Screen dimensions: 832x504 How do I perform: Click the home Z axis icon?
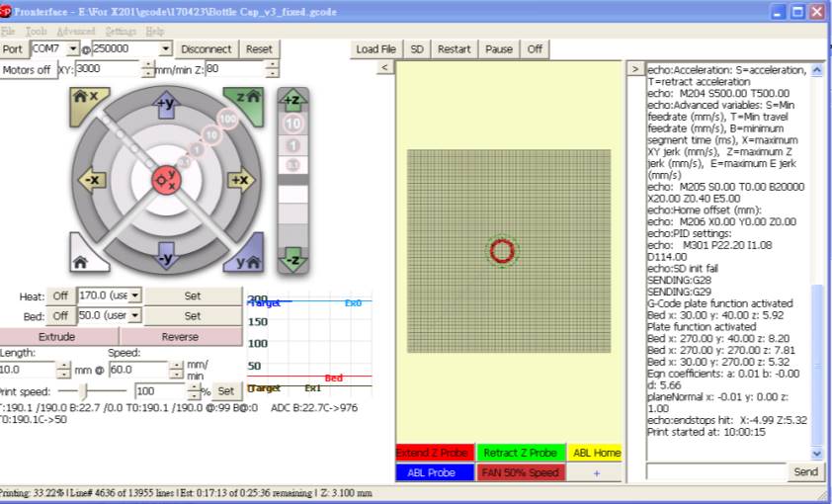[x=247, y=99]
